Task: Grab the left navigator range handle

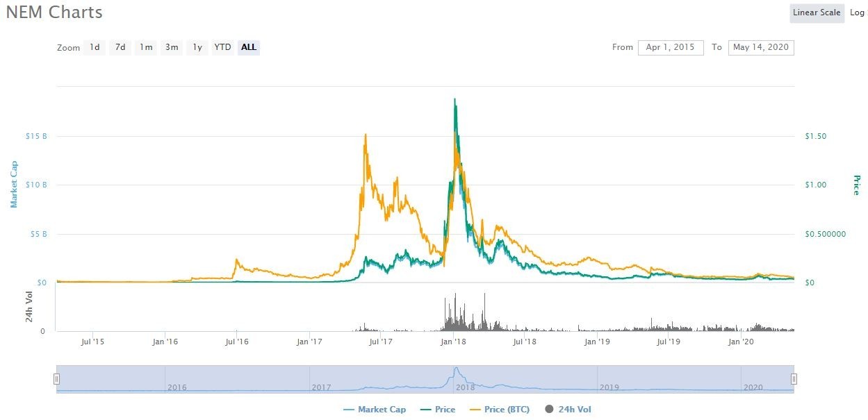Action: 57,379
